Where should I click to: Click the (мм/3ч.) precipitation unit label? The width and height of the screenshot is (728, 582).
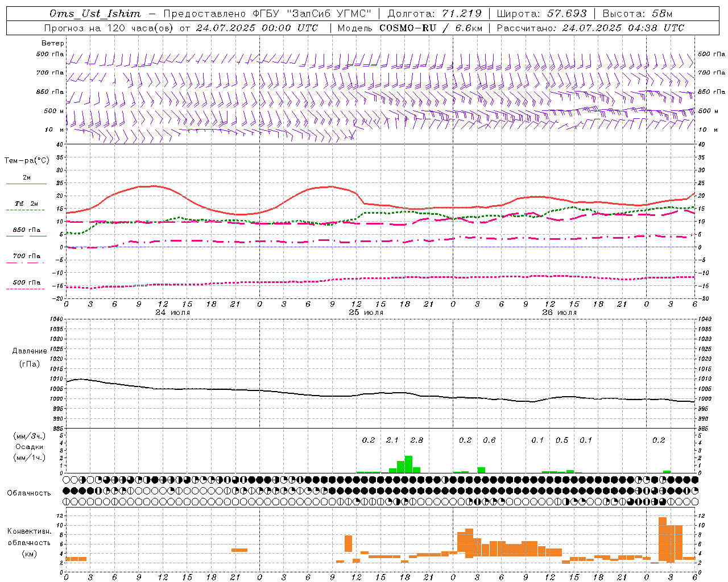click(29, 436)
